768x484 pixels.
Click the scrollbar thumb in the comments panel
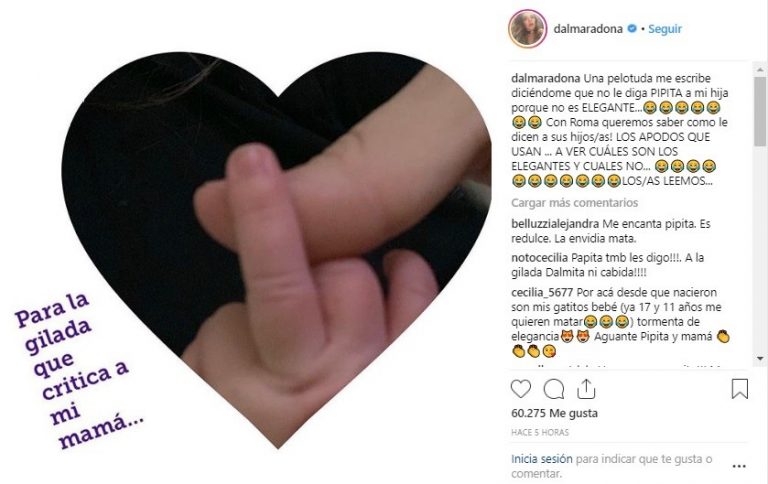point(760,111)
